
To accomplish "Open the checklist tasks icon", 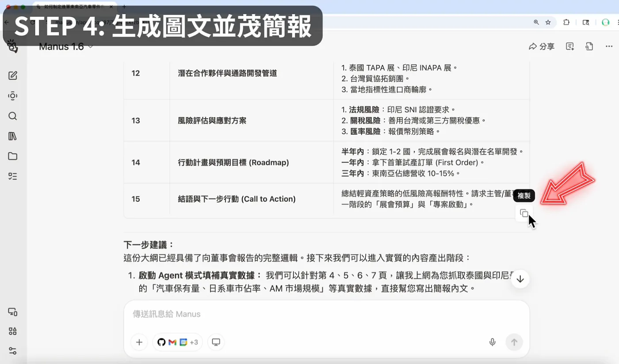I will [13, 176].
